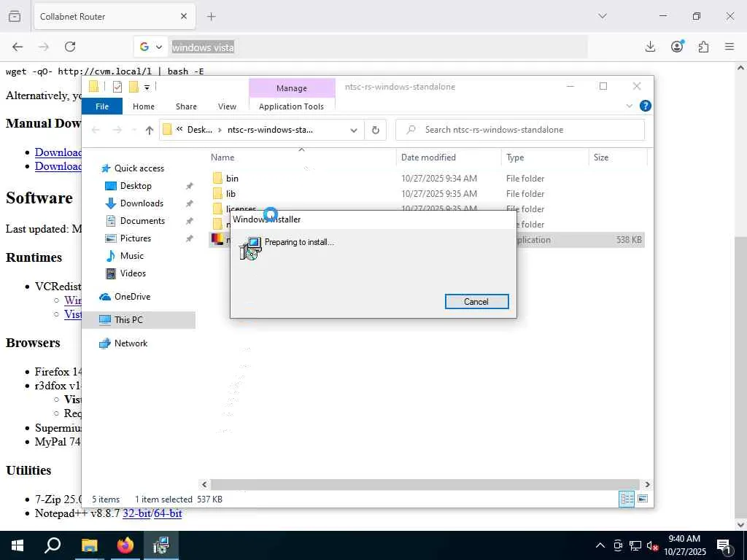Open the Notepad++ 64-bit download link
This screenshot has height=560, width=747.
point(168,513)
